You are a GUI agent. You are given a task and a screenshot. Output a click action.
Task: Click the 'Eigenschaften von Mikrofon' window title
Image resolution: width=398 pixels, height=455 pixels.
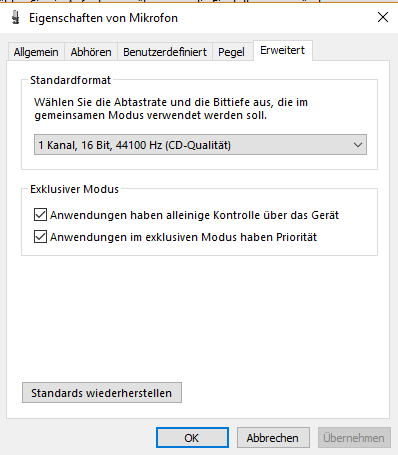pyautogui.click(x=103, y=18)
